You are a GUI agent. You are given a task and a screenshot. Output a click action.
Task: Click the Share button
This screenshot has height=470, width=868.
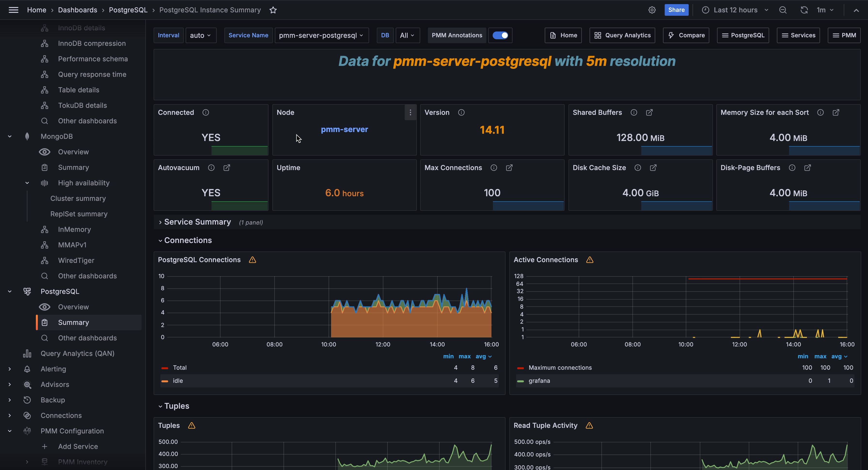click(676, 10)
